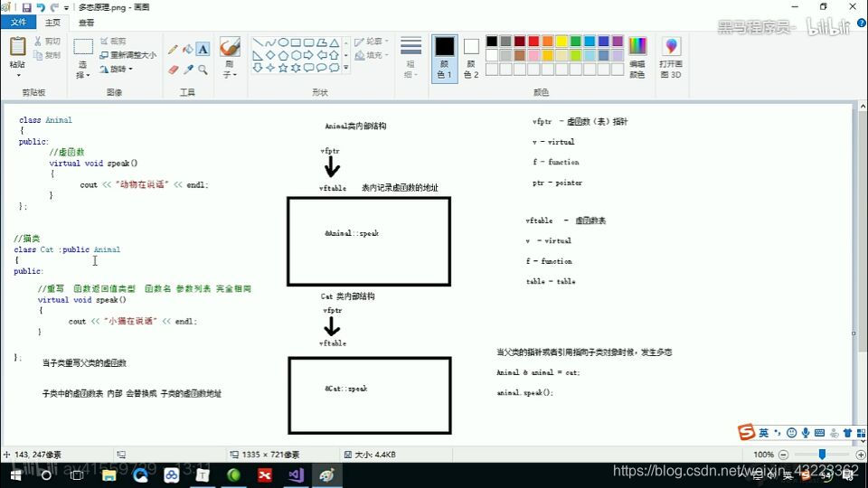Expand the 粘贴 paste options arrow
The width and height of the screenshot is (868, 488).
click(x=18, y=74)
